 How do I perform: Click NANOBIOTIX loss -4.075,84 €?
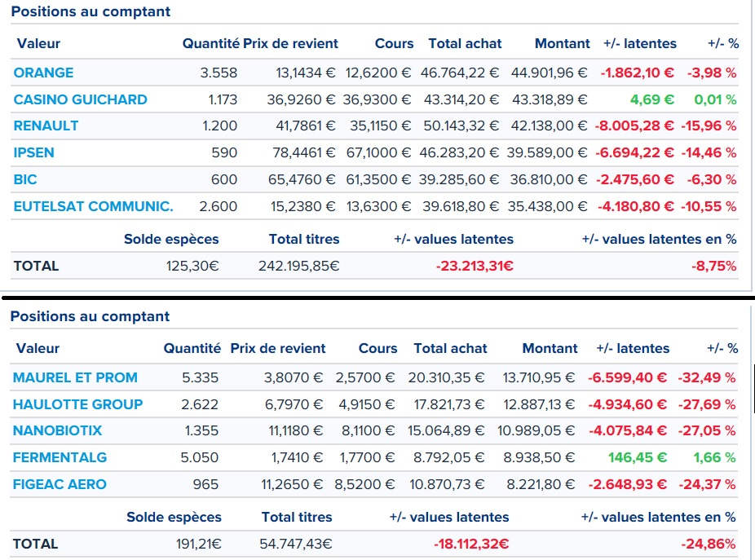(x=629, y=430)
